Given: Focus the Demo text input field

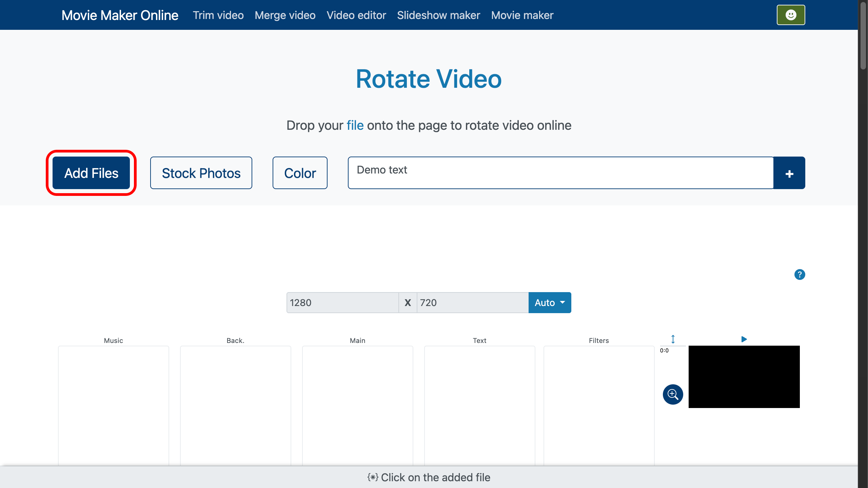Looking at the screenshot, I should [x=561, y=173].
